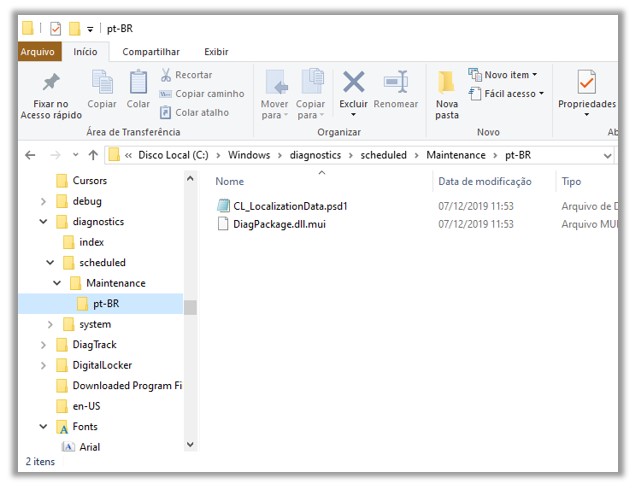Click the Novo item icon

click(475, 75)
